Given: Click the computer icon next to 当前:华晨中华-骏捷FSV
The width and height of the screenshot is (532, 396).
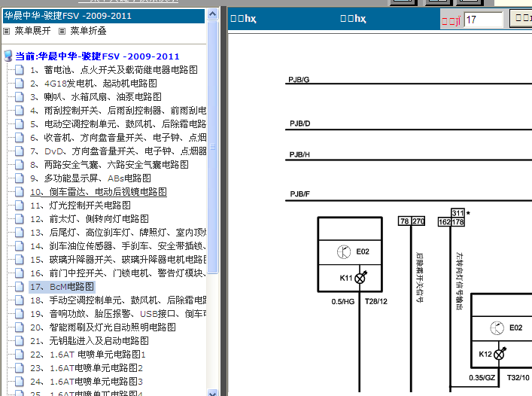Looking at the screenshot, I should [x=8, y=56].
